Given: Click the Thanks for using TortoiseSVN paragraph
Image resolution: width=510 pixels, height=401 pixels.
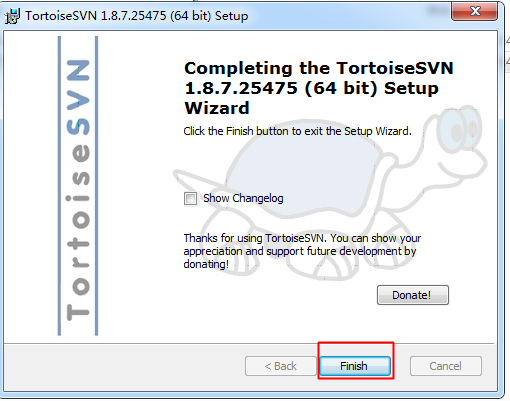Looking at the screenshot, I should [x=302, y=251].
